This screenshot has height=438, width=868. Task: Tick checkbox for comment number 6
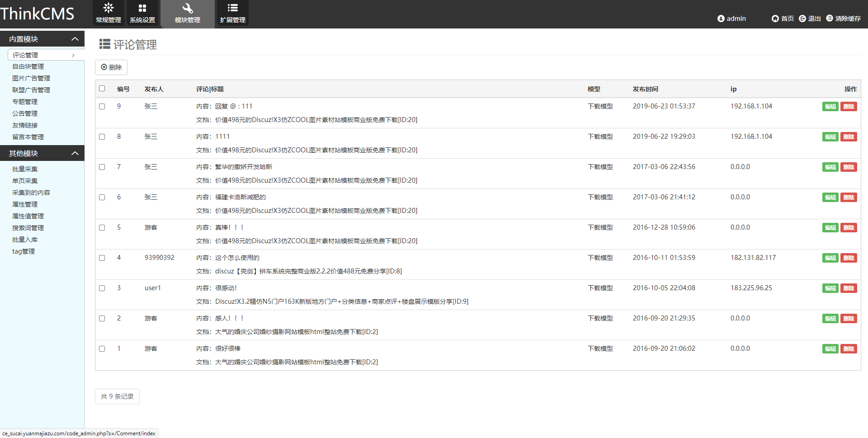point(102,198)
